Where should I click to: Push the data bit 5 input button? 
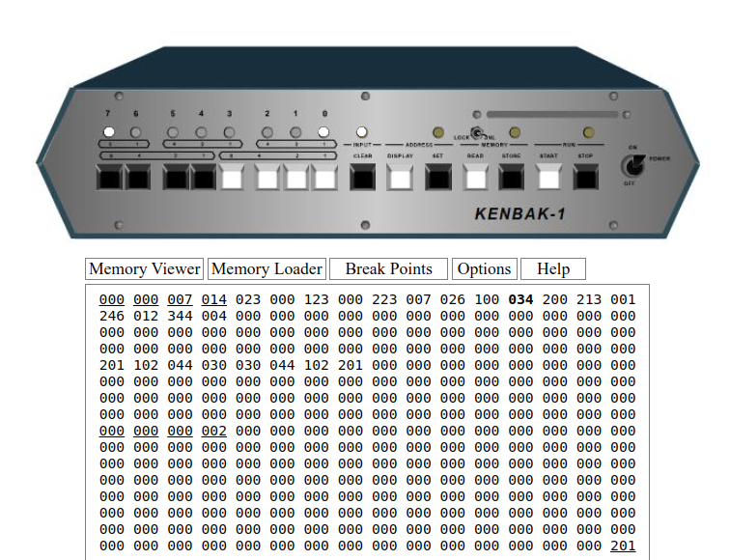click(176, 177)
